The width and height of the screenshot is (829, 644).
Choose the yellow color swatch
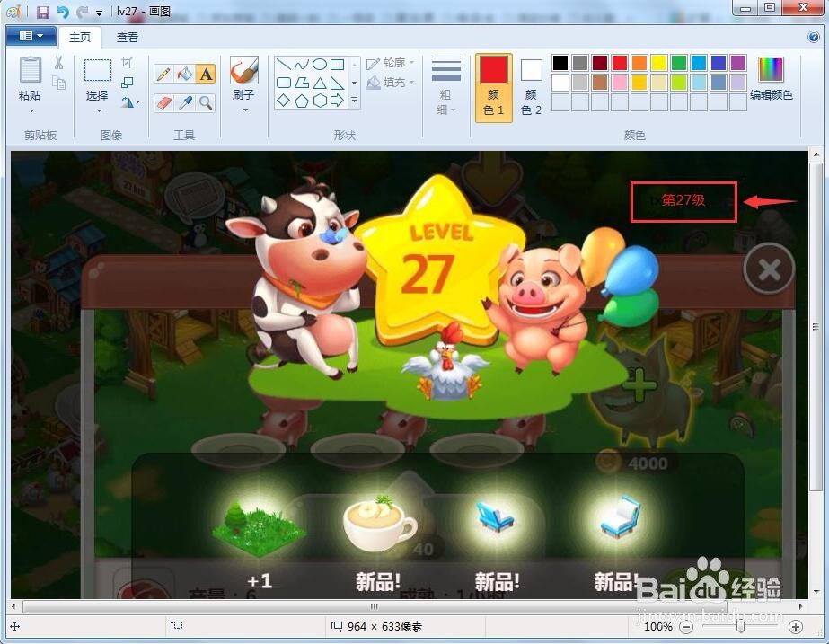(658, 63)
